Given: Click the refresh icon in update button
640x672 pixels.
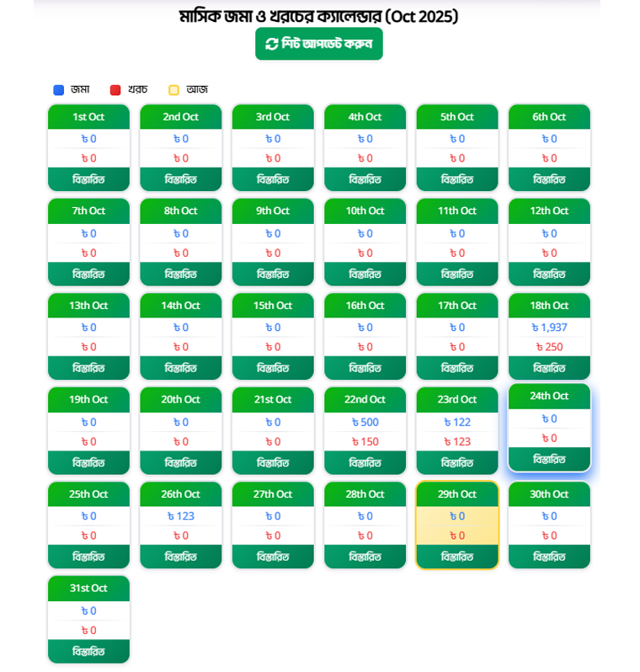Looking at the screenshot, I should click(271, 44).
